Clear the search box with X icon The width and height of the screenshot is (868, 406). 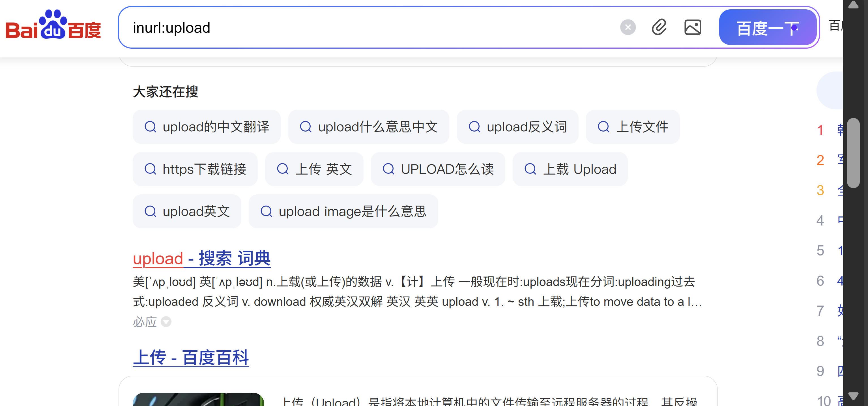click(x=628, y=28)
